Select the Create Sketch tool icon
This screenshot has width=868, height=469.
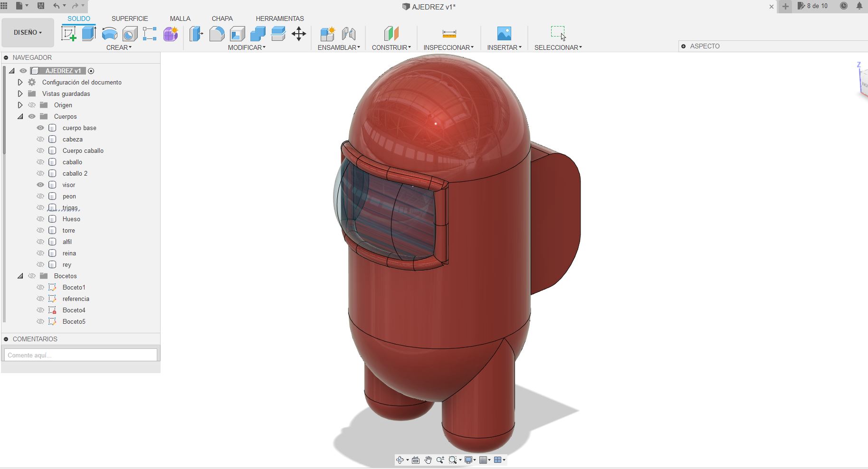point(69,34)
